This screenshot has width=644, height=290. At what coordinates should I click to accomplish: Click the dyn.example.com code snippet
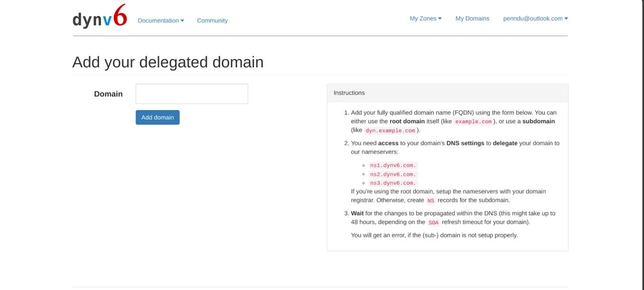(x=390, y=131)
